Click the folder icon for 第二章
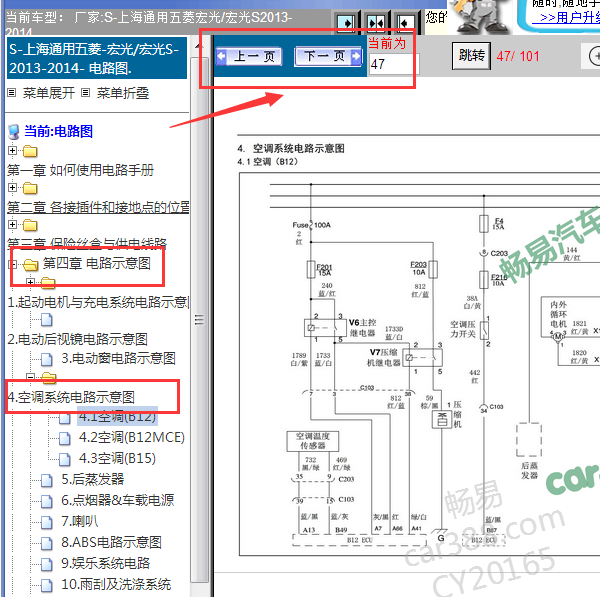The height and width of the screenshot is (597, 600). [30, 188]
